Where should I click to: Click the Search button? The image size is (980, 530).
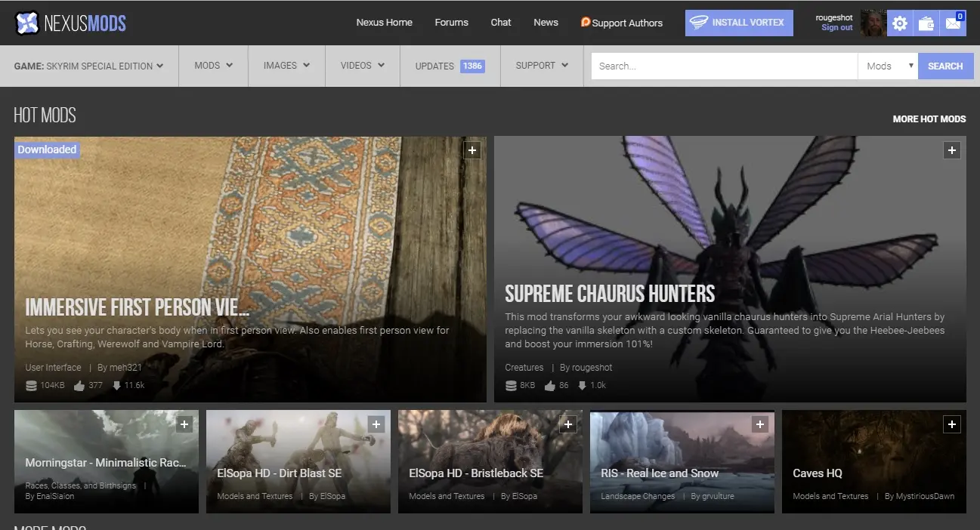[x=945, y=66]
